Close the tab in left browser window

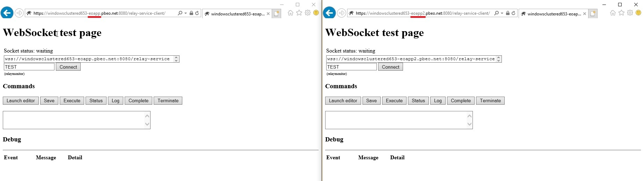coord(268,14)
